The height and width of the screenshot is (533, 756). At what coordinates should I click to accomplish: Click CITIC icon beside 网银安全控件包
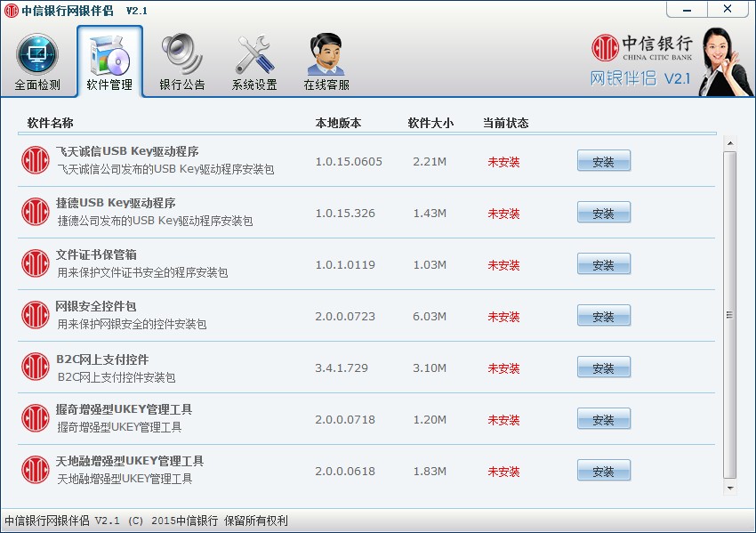pos(36,316)
